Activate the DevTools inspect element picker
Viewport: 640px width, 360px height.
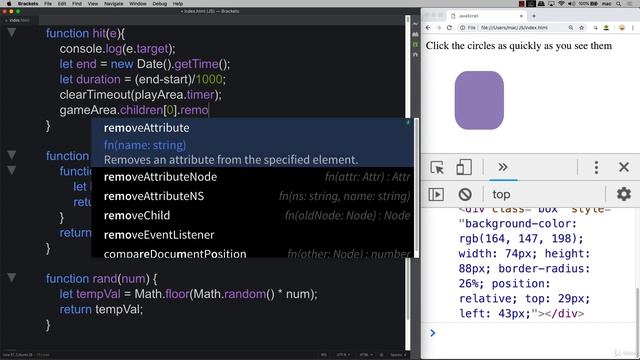click(x=437, y=167)
